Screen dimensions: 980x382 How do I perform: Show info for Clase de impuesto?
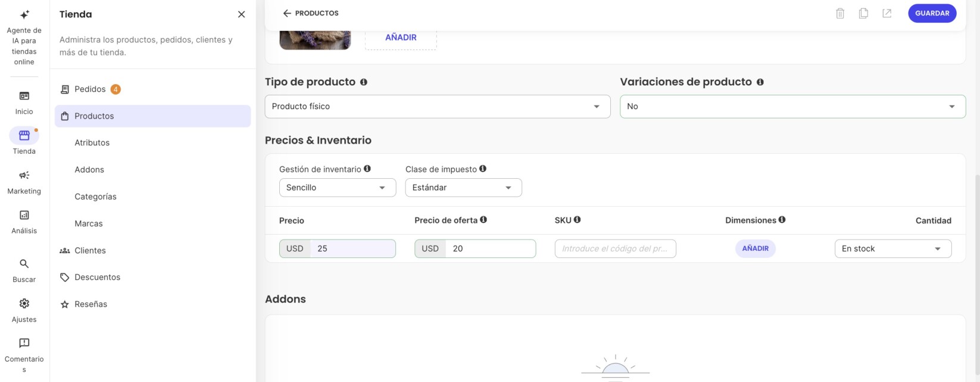(x=483, y=169)
